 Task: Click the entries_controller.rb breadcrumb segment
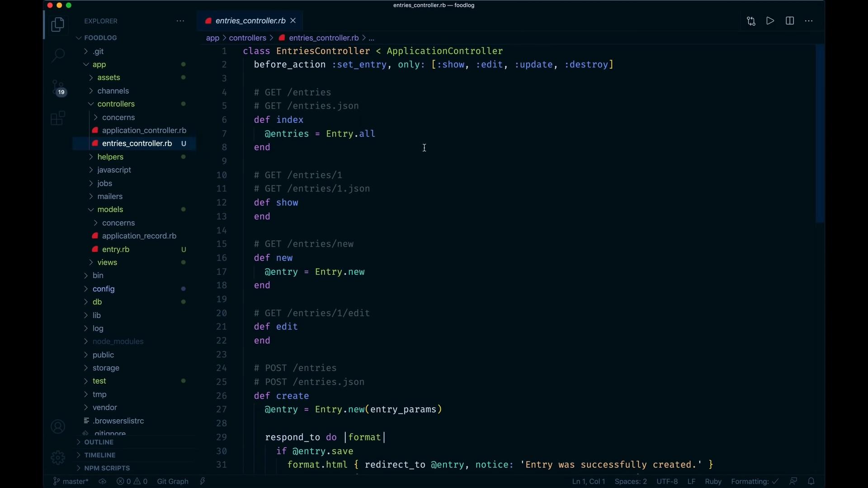[x=323, y=38]
